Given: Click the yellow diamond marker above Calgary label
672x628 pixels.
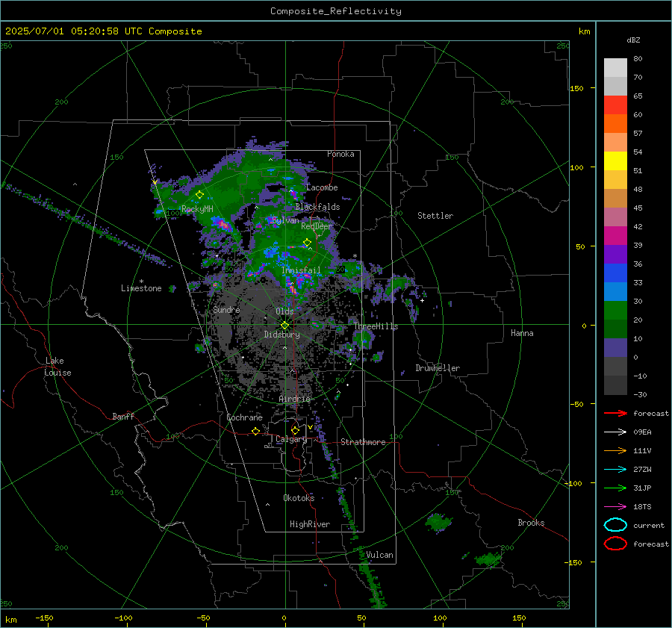Looking at the screenshot, I should [295, 430].
